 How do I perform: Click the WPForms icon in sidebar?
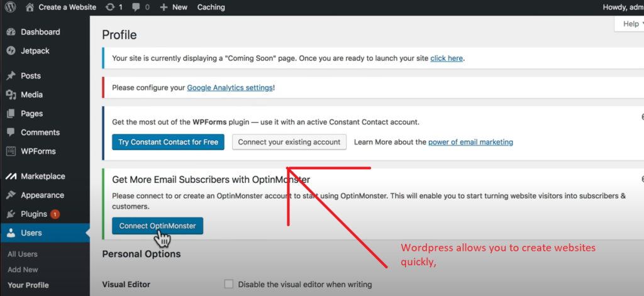click(x=11, y=151)
